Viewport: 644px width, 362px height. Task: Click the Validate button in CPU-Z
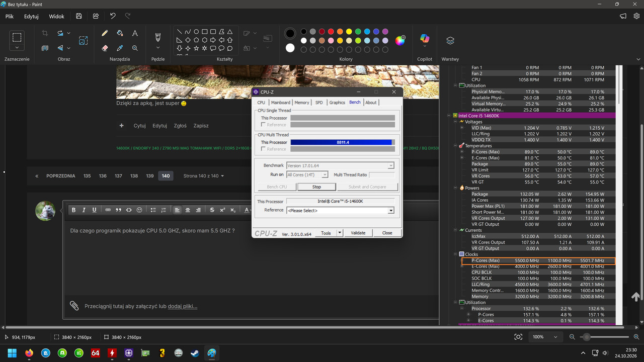pyautogui.click(x=358, y=233)
